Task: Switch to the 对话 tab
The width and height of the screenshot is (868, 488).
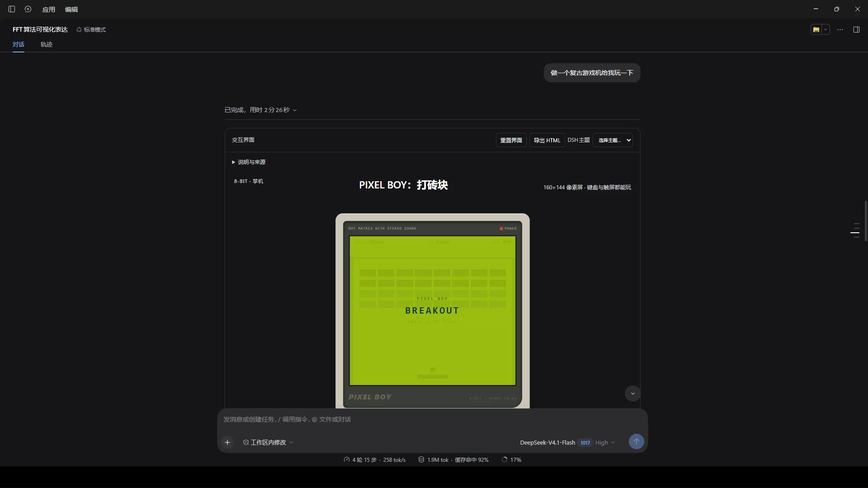Action: click(19, 44)
